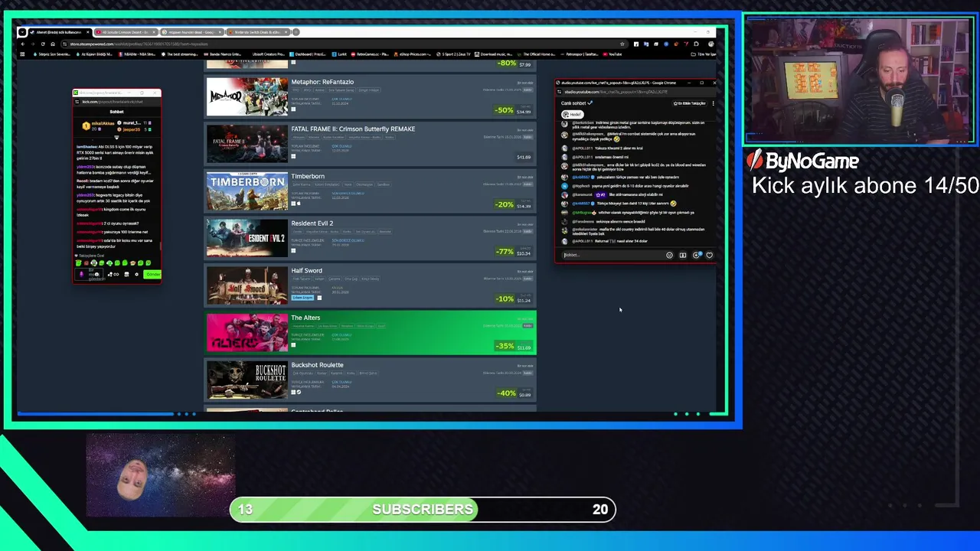Open the Half Sword thumbnail image
This screenshot has width=980, height=551.
pos(247,285)
